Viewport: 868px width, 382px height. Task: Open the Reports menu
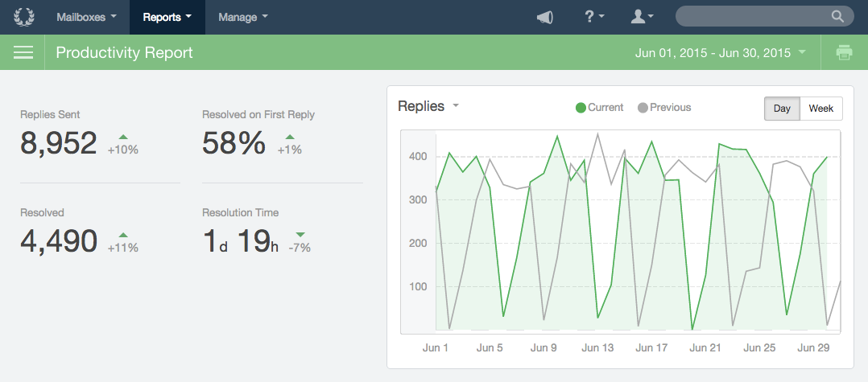[x=167, y=17]
